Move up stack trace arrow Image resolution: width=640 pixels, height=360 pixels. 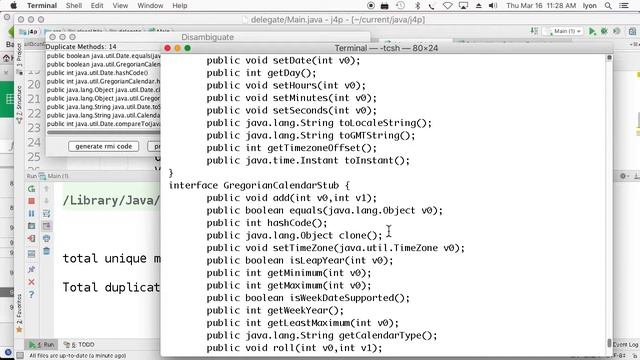pos(47,189)
